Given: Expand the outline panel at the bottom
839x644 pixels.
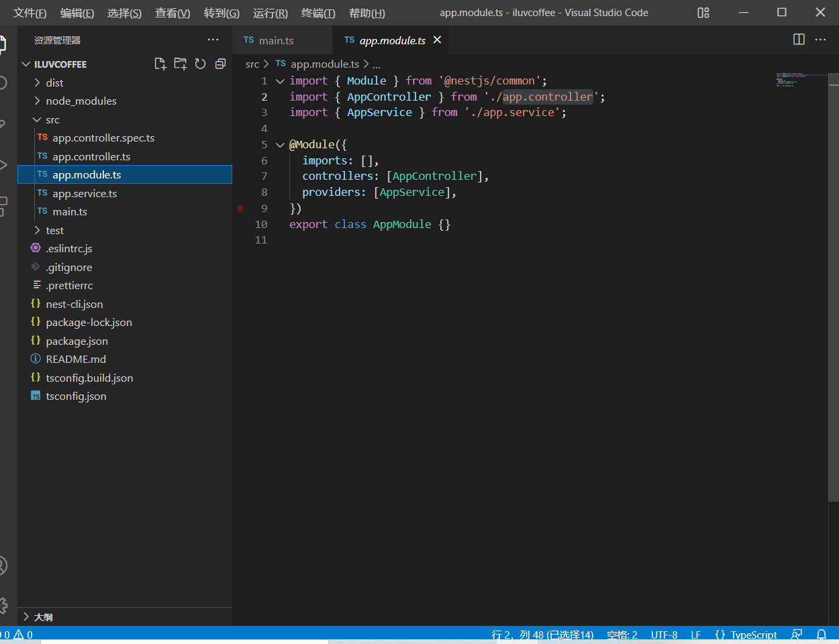Looking at the screenshot, I should coord(43,616).
